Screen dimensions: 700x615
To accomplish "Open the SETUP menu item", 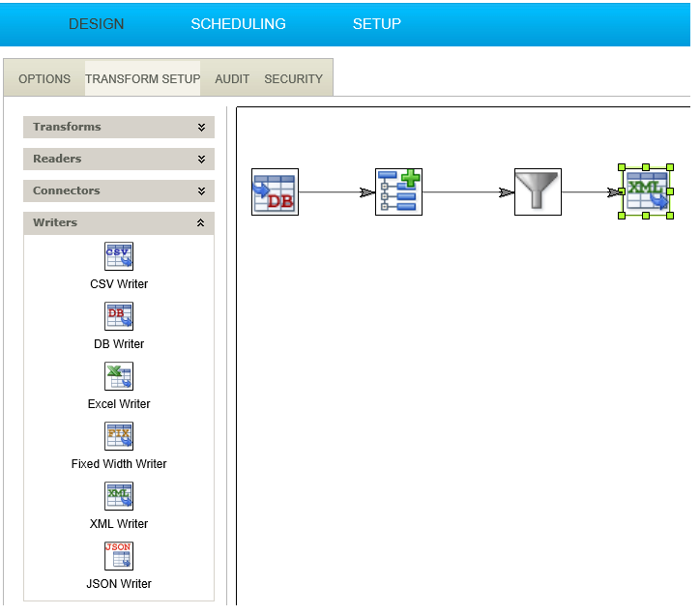I will tap(376, 24).
